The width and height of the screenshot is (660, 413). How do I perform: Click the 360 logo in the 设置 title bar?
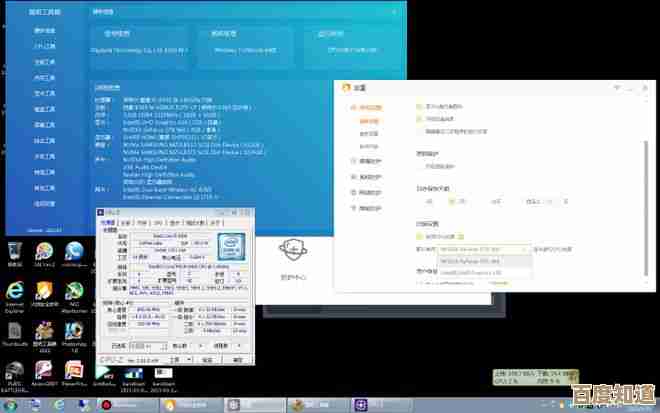[x=346, y=88]
